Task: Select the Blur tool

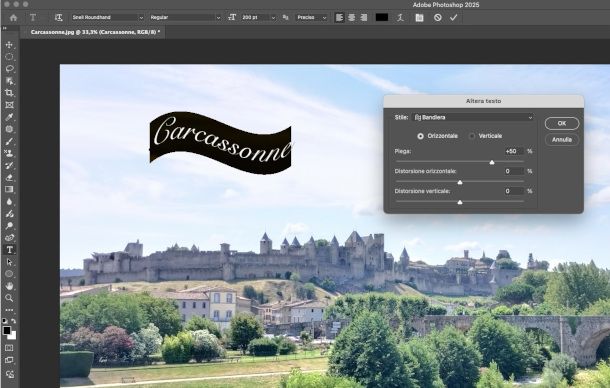Action: tap(9, 202)
